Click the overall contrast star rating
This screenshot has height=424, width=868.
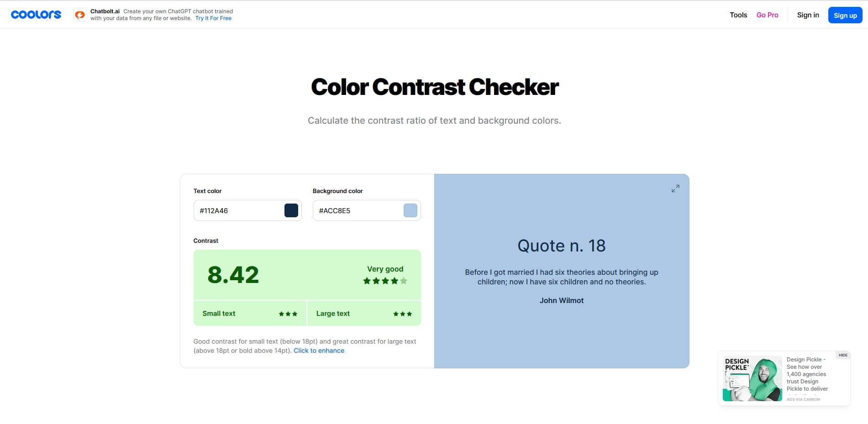pyautogui.click(x=385, y=281)
